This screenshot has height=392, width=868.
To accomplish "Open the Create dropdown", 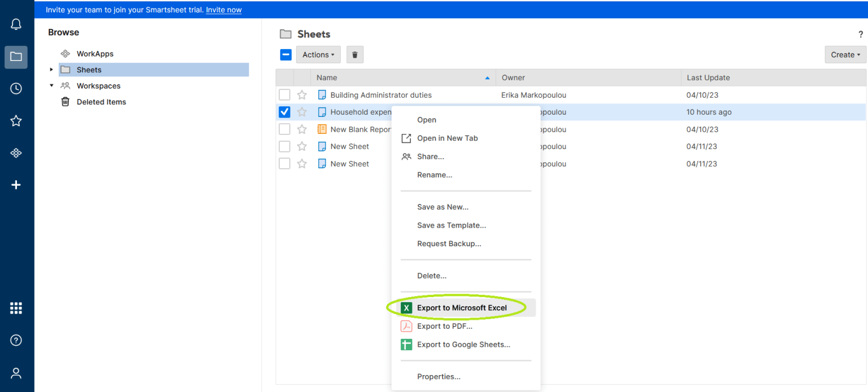I will [845, 54].
